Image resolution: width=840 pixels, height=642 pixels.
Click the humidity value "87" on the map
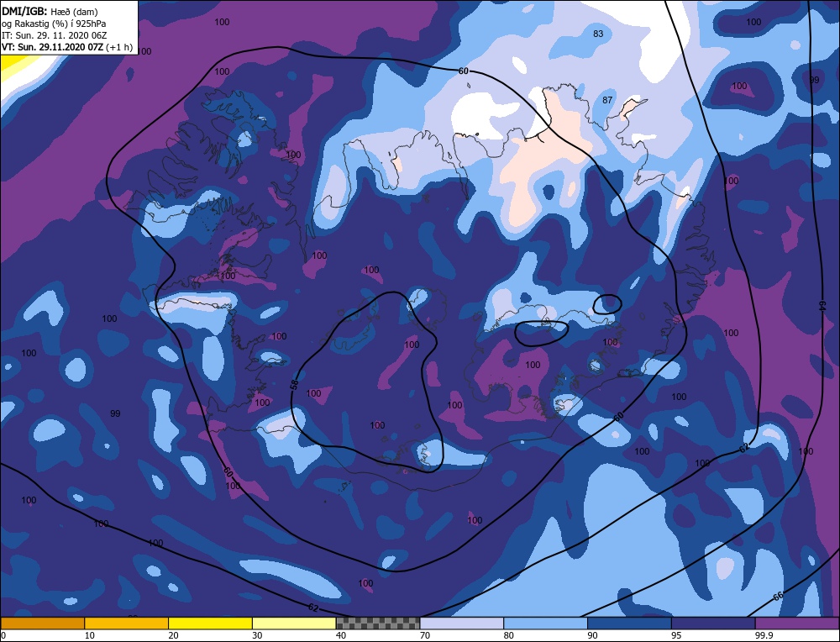click(607, 100)
